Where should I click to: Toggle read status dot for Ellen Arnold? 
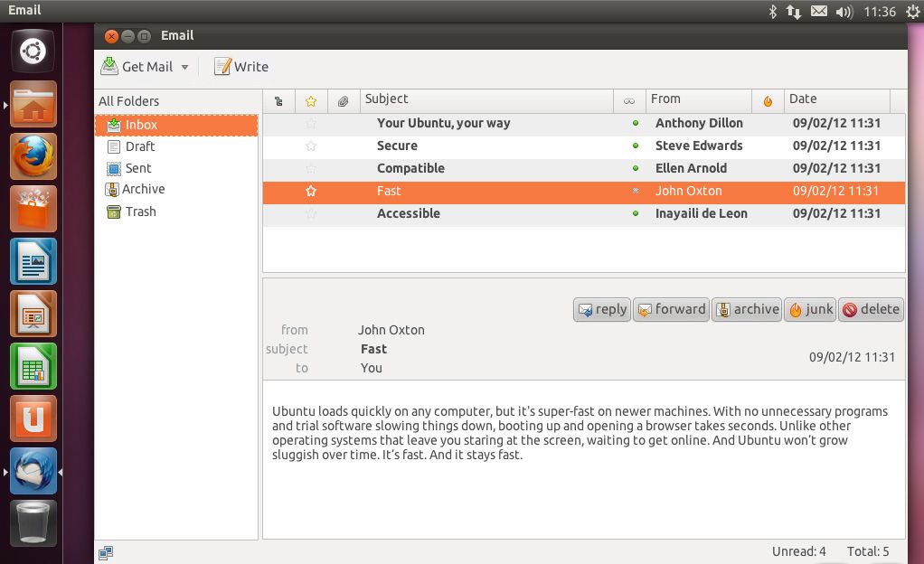636,168
